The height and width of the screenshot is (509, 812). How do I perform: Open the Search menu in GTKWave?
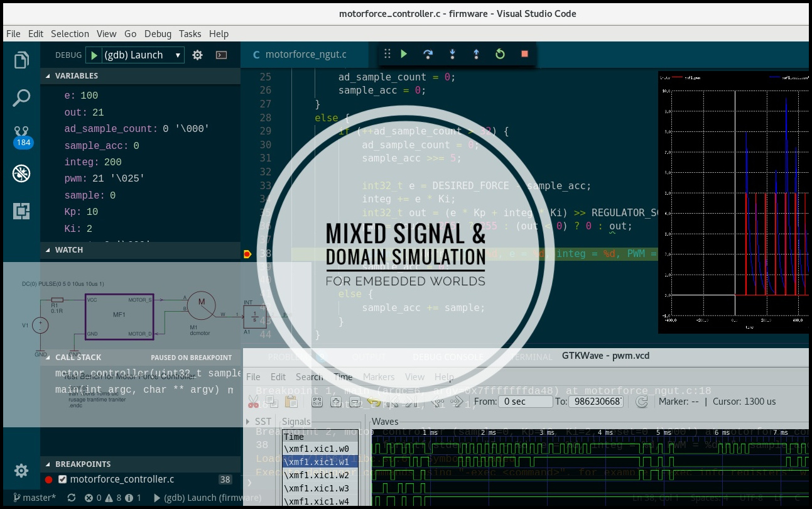310,377
